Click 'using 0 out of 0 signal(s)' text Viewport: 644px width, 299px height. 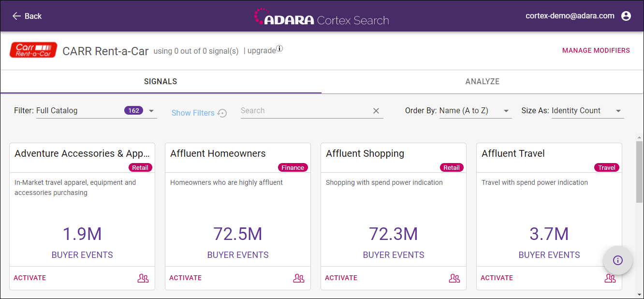(x=196, y=51)
